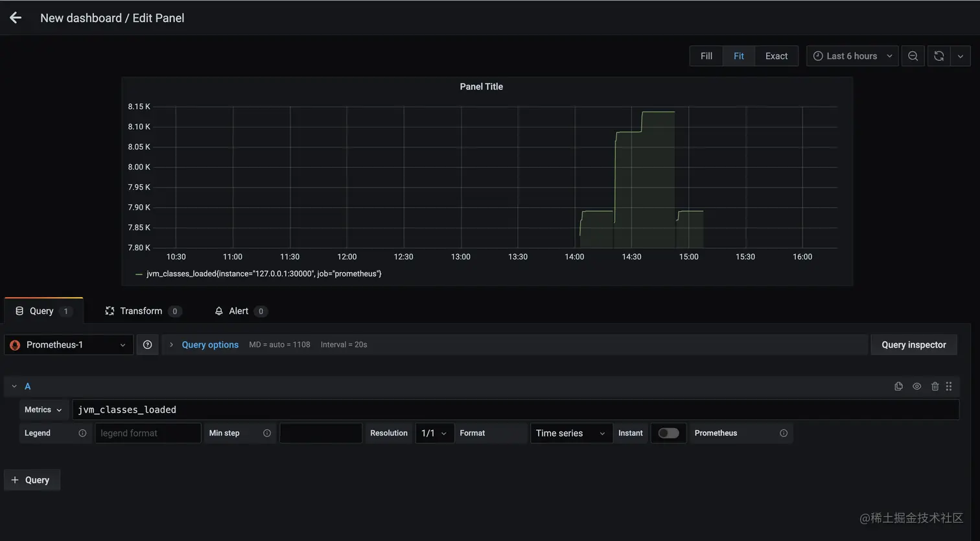Click the Panel Title header

(481, 86)
